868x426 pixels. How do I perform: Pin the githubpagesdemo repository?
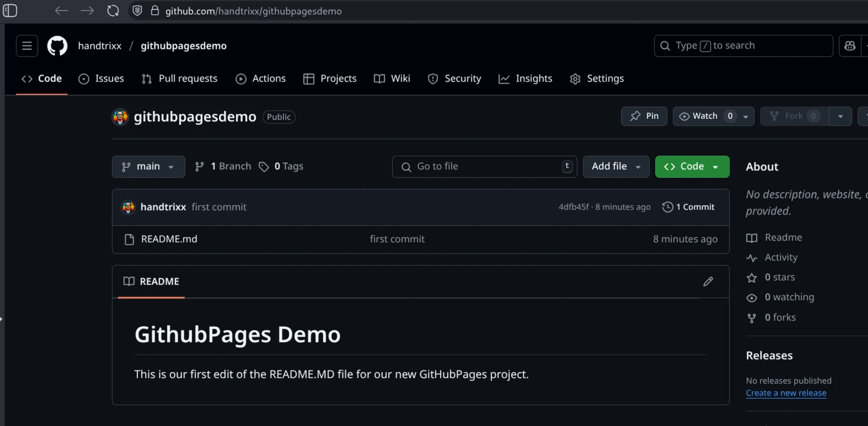pos(644,116)
